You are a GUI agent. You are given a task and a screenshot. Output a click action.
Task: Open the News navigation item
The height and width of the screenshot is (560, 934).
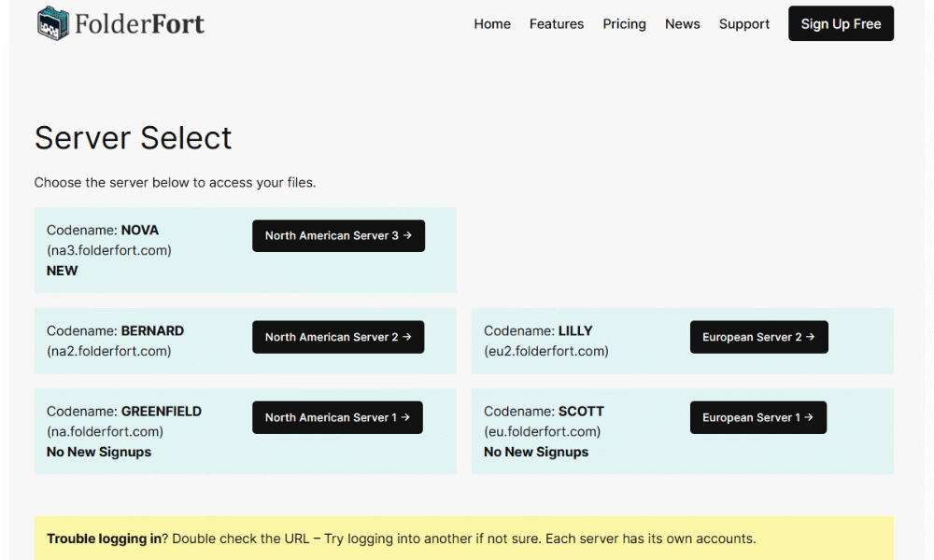coord(682,24)
